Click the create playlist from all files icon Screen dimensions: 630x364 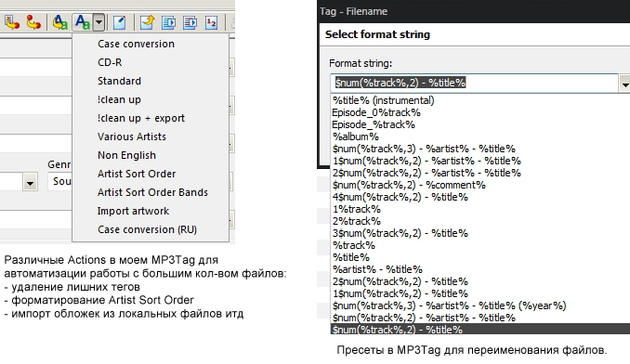[168, 22]
